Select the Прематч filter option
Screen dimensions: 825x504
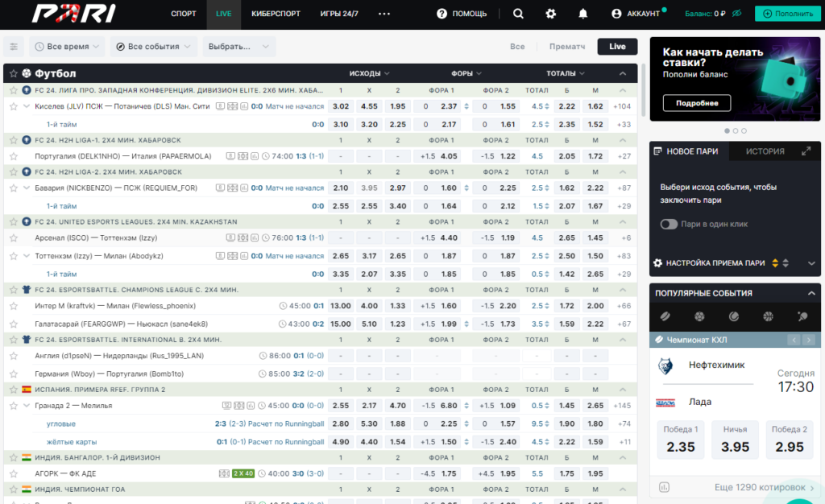(x=567, y=47)
